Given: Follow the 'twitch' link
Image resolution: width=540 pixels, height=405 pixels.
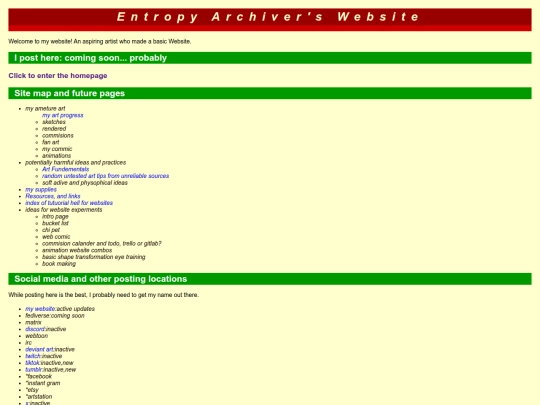Looking at the screenshot, I should [x=33, y=356].
